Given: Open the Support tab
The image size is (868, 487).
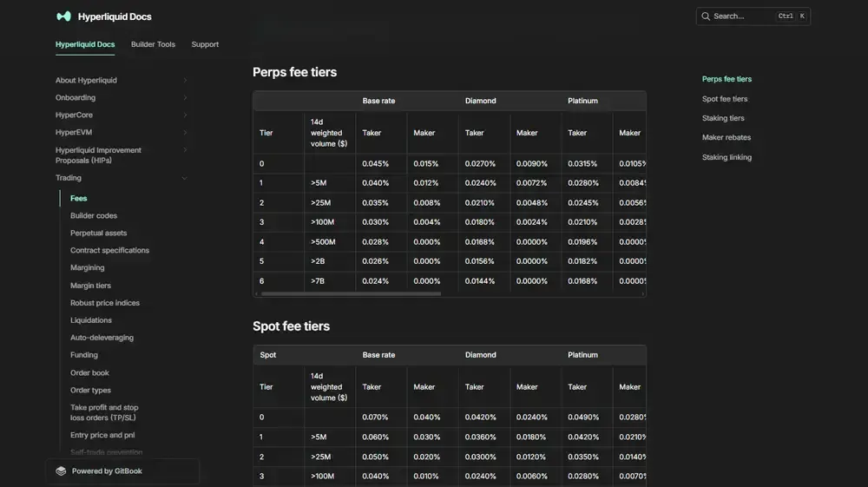Looking at the screenshot, I should click(205, 44).
